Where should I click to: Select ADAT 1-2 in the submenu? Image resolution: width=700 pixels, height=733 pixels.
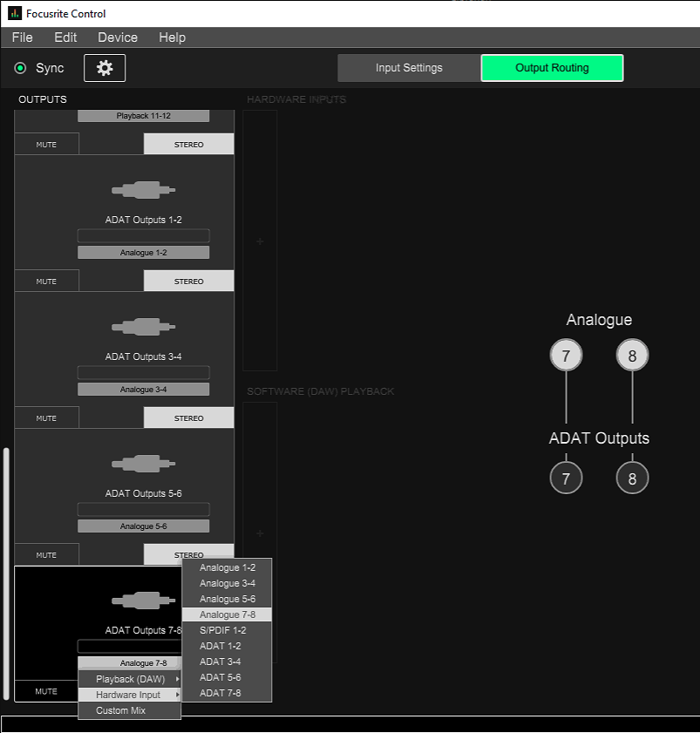pos(227,646)
